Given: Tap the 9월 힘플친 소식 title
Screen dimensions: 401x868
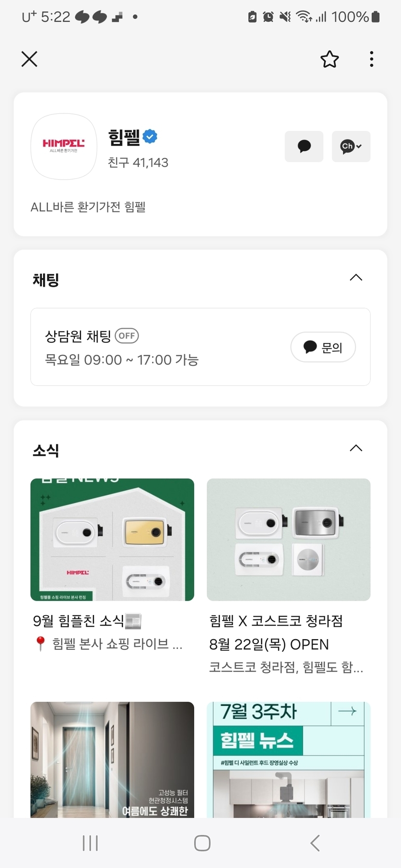Looking at the screenshot, I should (87, 621).
